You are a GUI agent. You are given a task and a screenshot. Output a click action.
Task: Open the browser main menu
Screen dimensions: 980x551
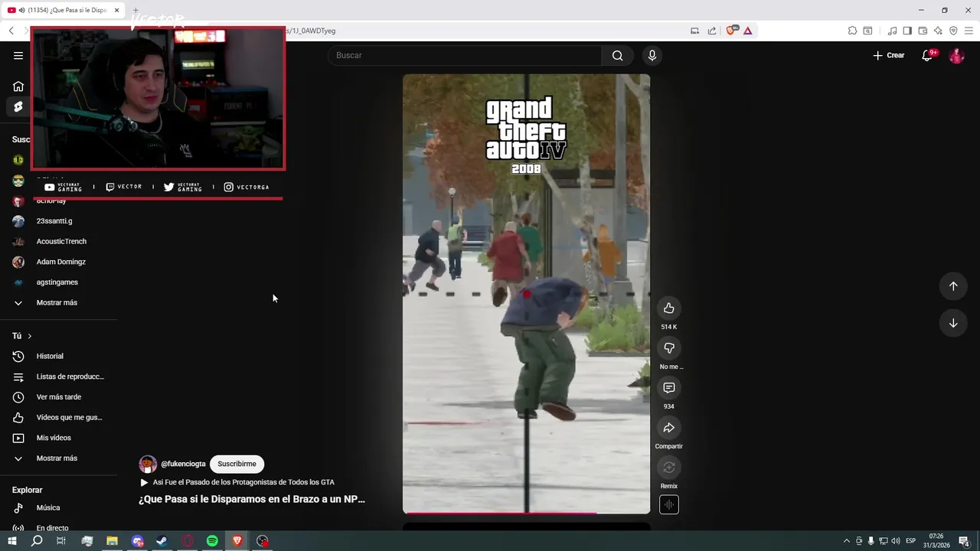point(969,31)
